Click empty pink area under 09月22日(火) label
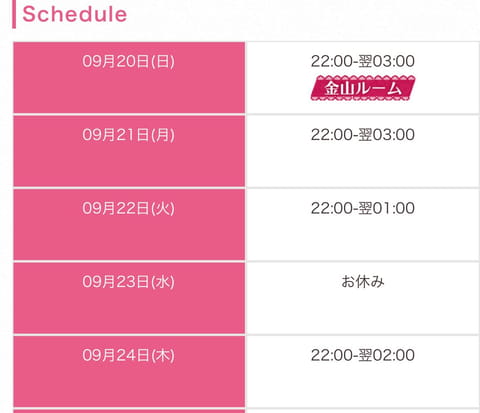This screenshot has width=480, height=413. click(129, 240)
